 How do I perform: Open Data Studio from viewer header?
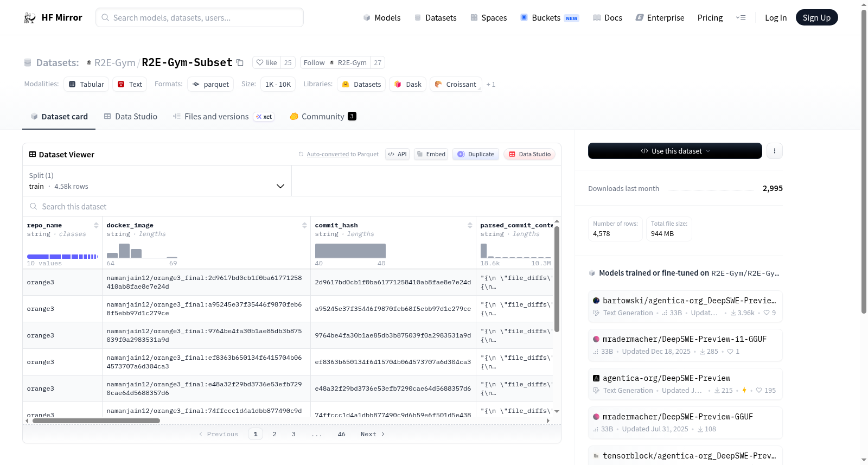(529, 154)
